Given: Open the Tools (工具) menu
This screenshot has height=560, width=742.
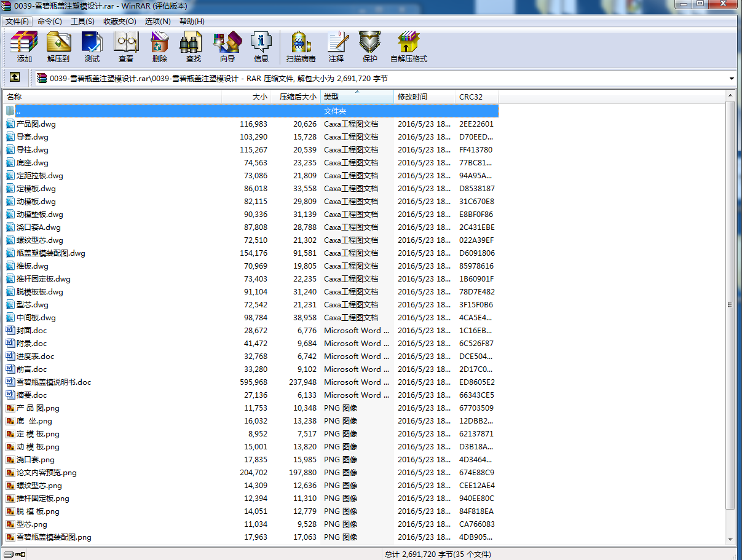Looking at the screenshot, I should point(82,21).
